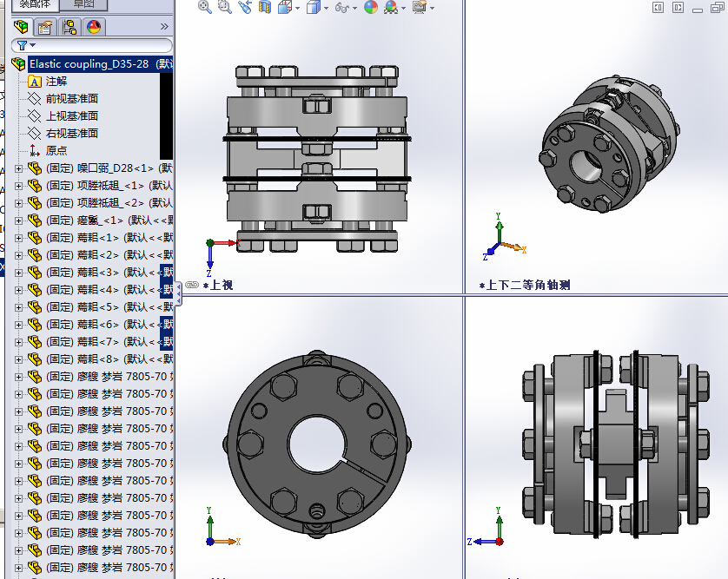728x579 pixels.
Task: Open the View Orientation dropdown arrow
Action: [x=298, y=8]
